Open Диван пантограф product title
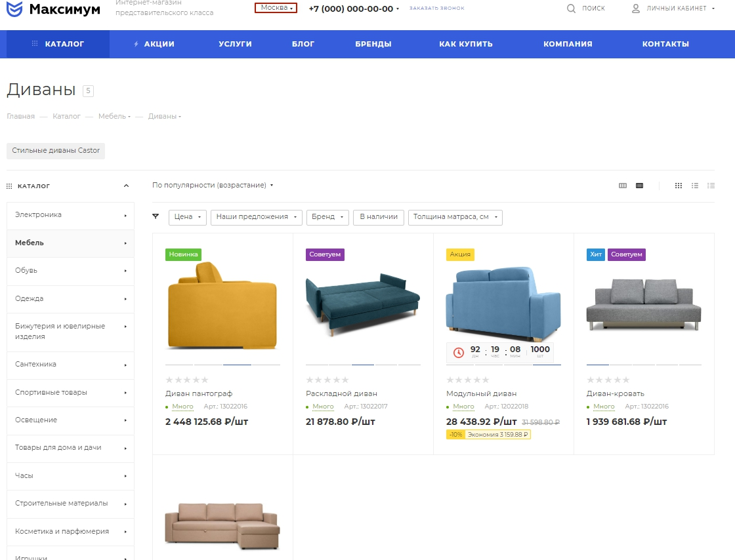 tap(199, 393)
